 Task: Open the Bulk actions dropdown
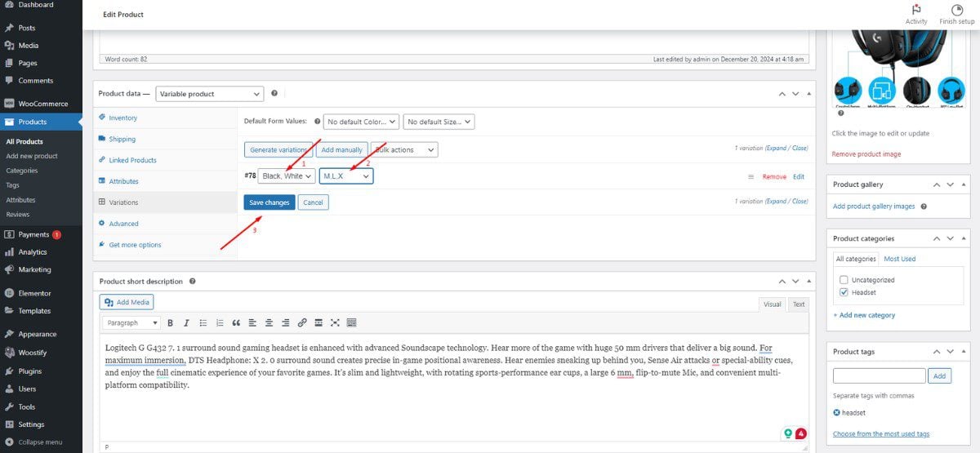click(405, 150)
